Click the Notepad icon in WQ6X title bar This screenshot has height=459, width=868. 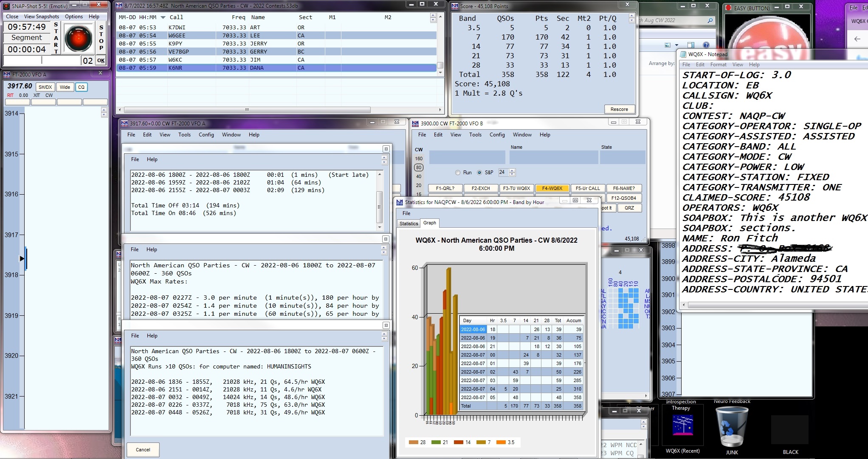coord(683,54)
